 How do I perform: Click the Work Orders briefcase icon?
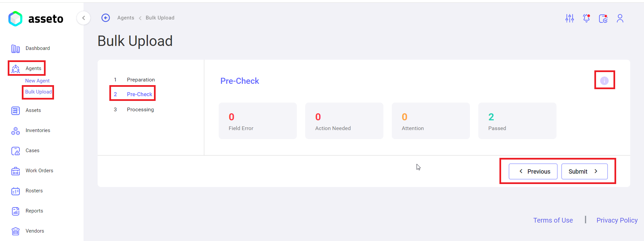click(15, 171)
